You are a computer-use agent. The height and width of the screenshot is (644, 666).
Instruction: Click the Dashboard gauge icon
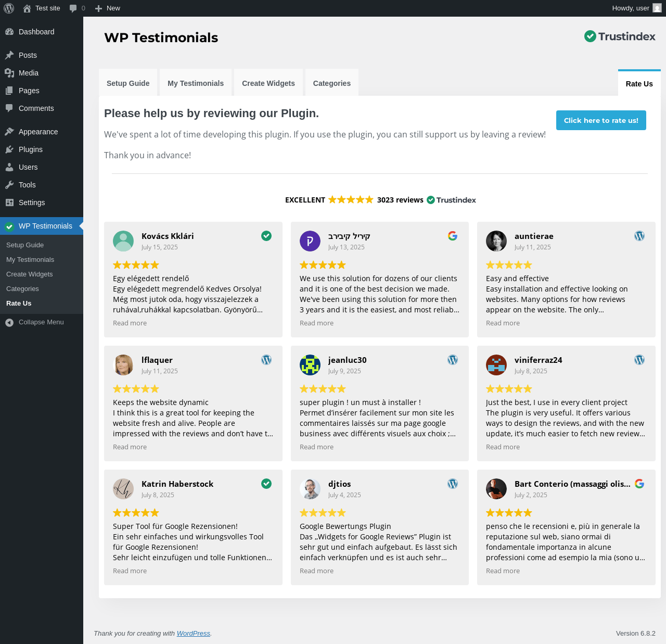(9, 32)
